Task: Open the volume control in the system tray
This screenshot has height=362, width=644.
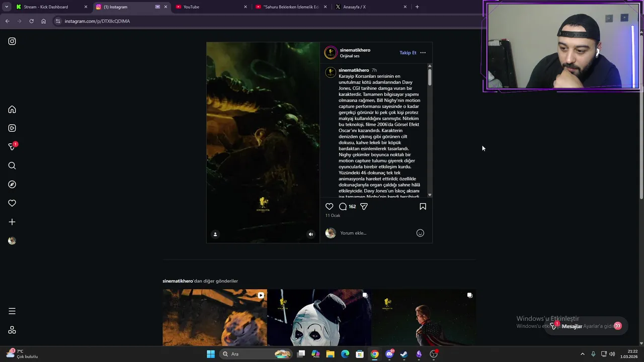Action: coord(612,354)
